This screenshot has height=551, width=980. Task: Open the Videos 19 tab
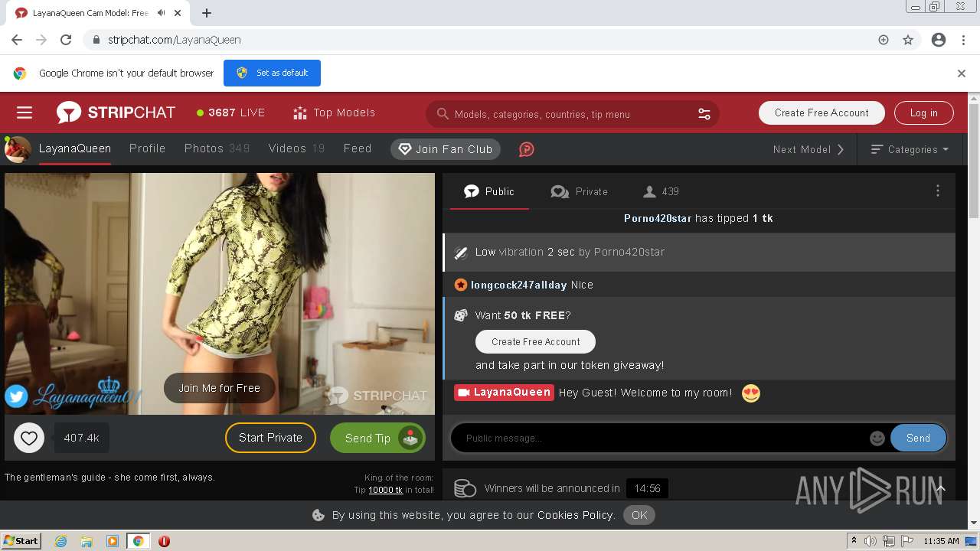(x=296, y=148)
